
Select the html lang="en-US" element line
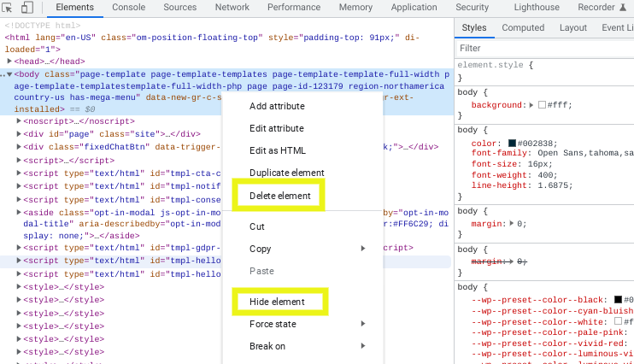pos(212,44)
